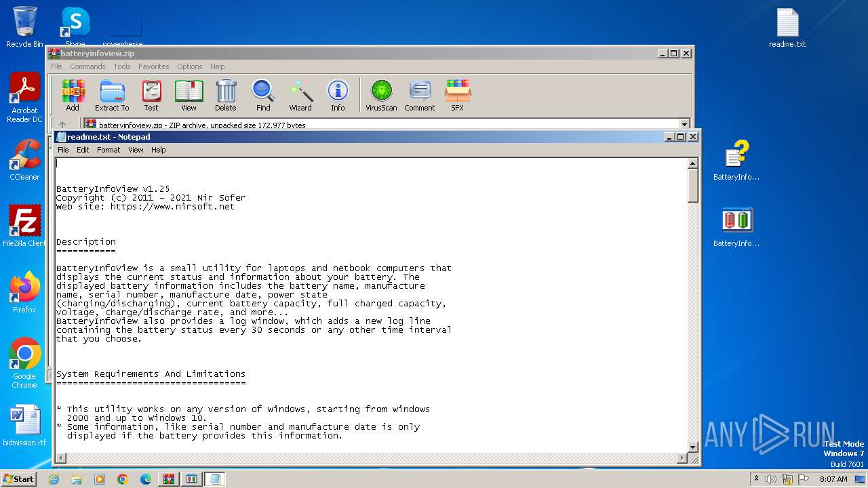Click the Notepad taskbar button
The image size is (868, 488).
pyautogui.click(x=215, y=479)
